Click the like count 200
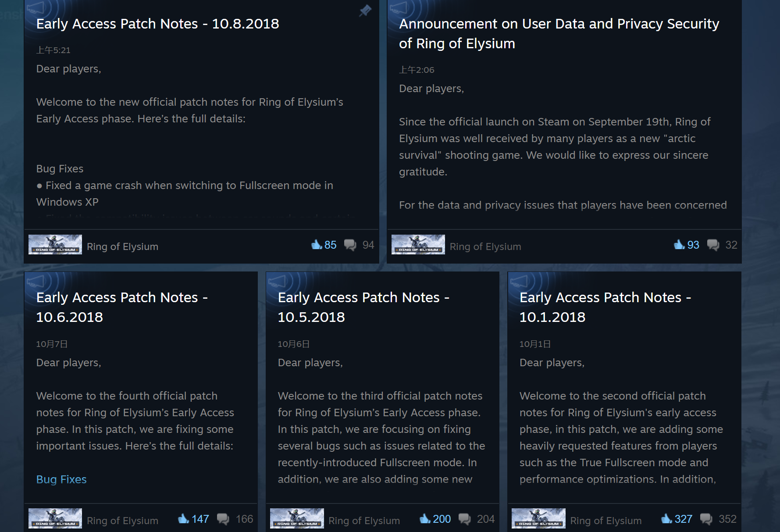This screenshot has height=532, width=780. [x=442, y=519]
